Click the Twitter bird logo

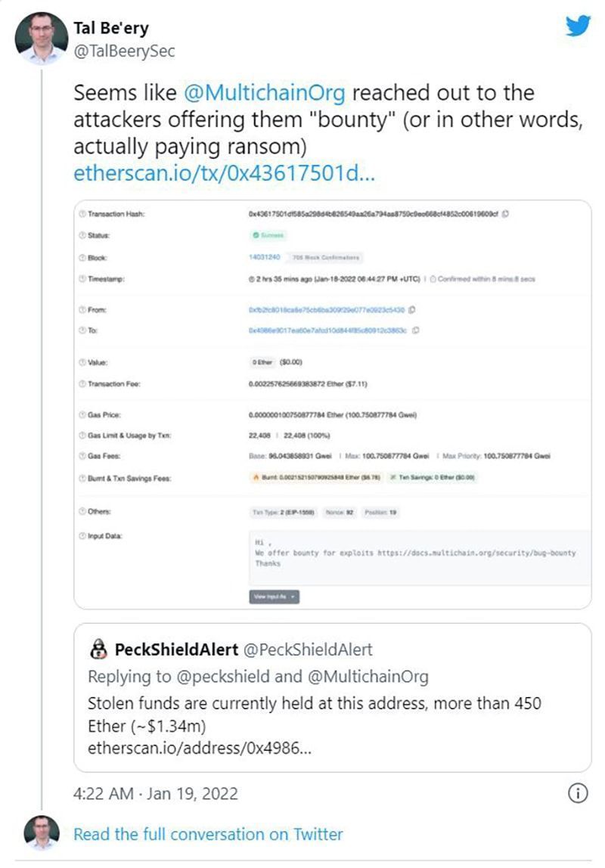click(x=579, y=26)
